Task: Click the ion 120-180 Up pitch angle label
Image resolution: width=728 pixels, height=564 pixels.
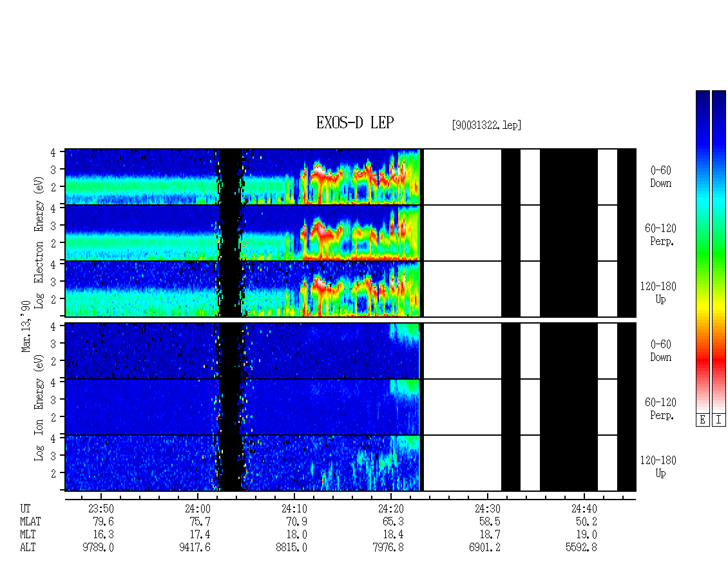Action: click(x=658, y=467)
